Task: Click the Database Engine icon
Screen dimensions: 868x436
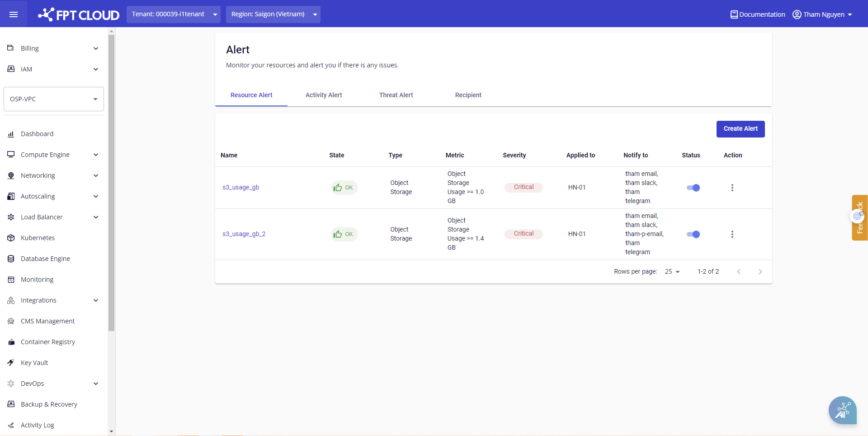Action: (x=11, y=259)
